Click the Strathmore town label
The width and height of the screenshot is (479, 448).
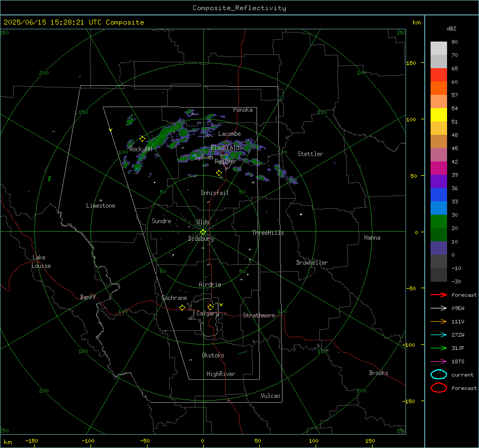[259, 315]
